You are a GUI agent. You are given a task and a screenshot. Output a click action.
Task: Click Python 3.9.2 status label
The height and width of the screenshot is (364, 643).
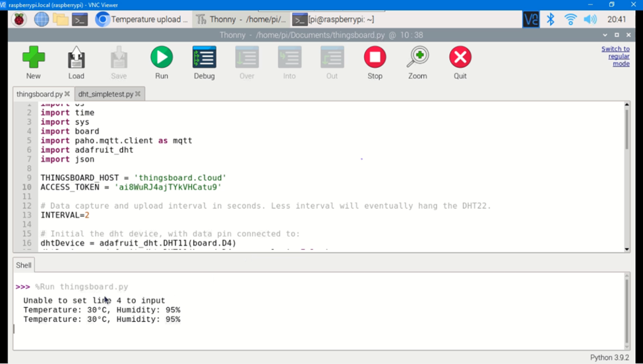pos(609,357)
